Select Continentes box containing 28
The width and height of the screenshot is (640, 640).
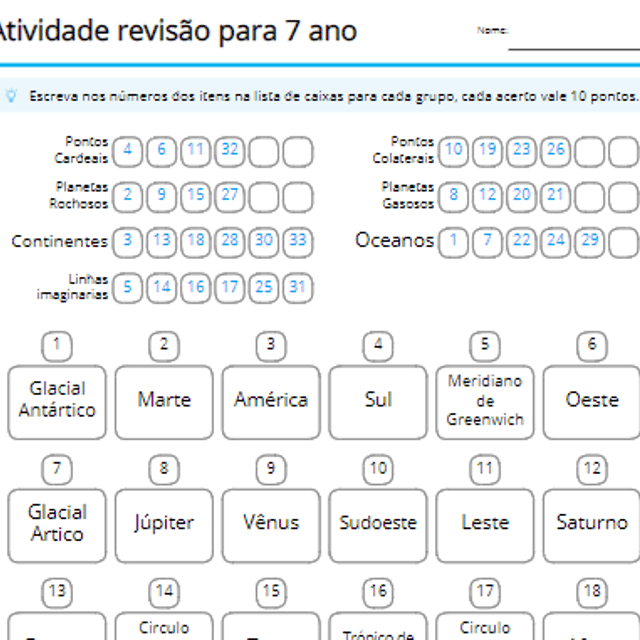coord(230,242)
